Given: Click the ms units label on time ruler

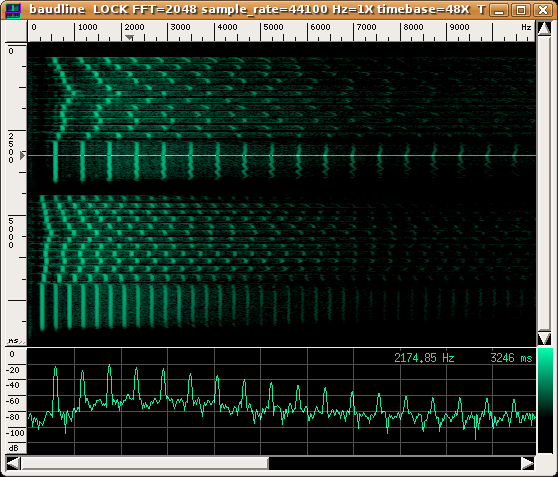Looking at the screenshot, I should point(13,341).
